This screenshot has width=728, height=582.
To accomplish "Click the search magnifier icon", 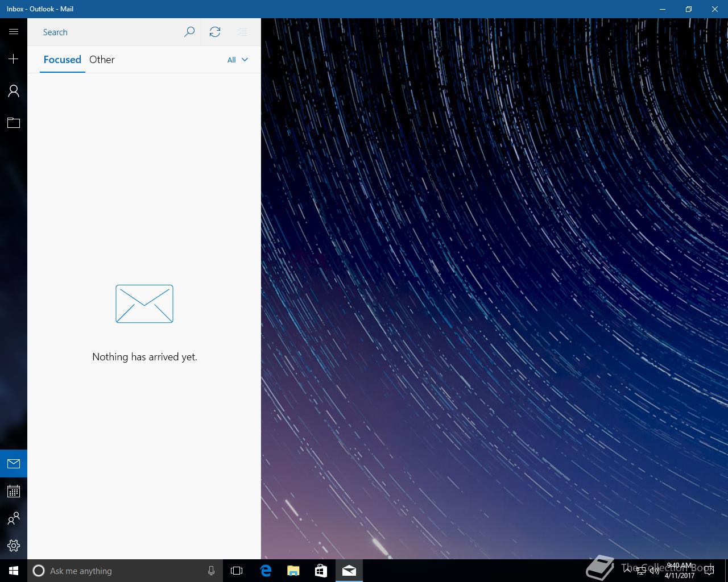I will coord(189,32).
